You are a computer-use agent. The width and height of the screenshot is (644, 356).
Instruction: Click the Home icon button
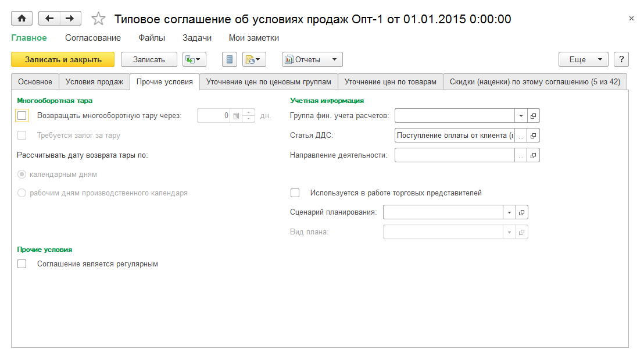[22, 19]
